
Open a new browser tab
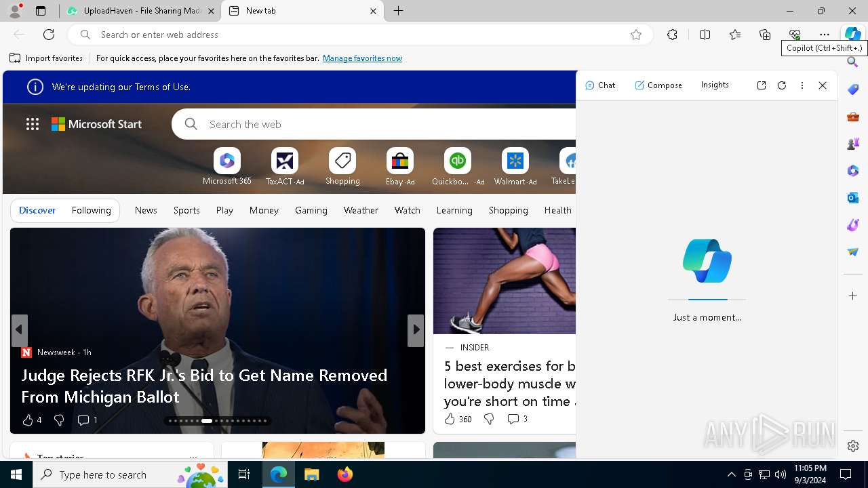[399, 11]
